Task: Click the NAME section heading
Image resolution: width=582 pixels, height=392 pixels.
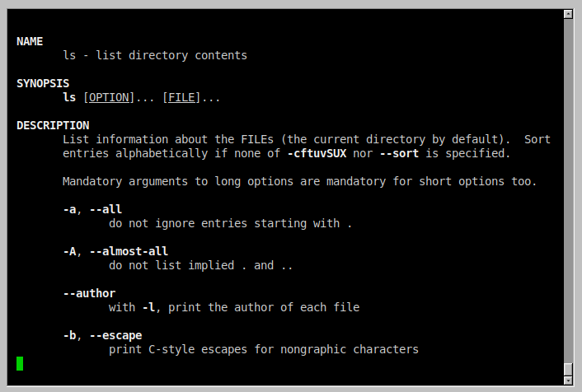Action: point(30,41)
